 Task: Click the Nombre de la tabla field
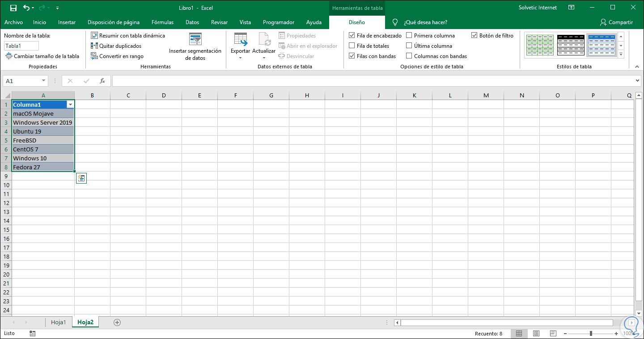click(21, 46)
